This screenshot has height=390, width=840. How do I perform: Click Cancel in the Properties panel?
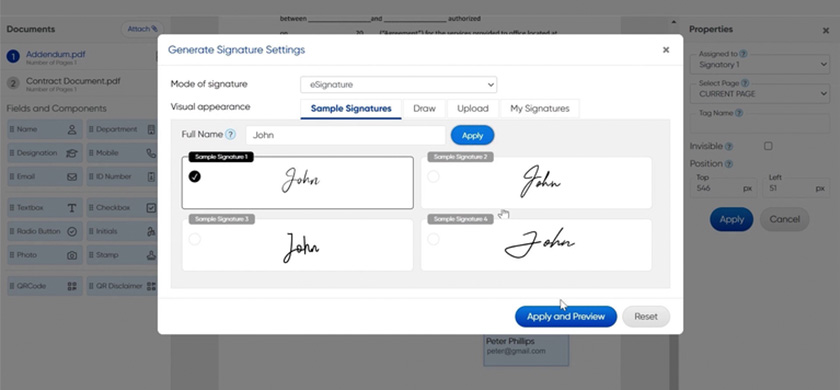coord(784,219)
